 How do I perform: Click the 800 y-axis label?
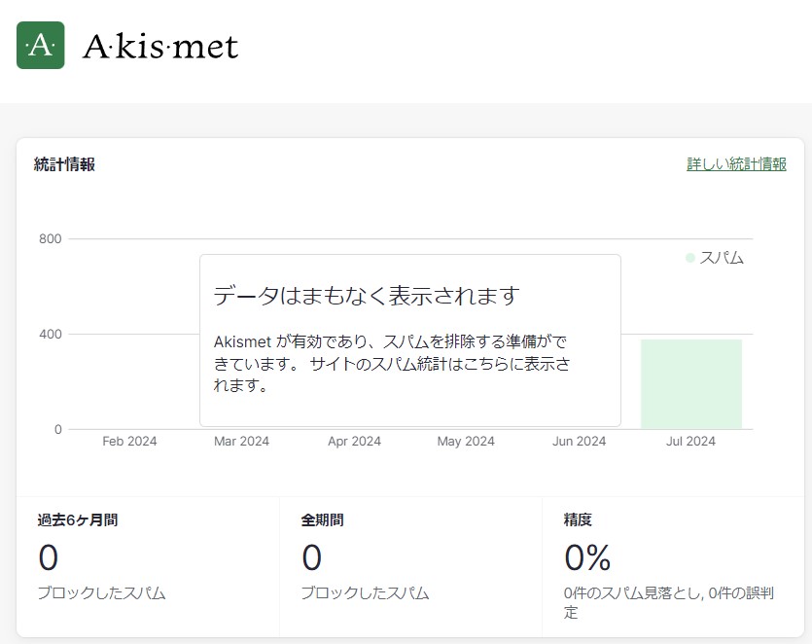tap(51, 239)
